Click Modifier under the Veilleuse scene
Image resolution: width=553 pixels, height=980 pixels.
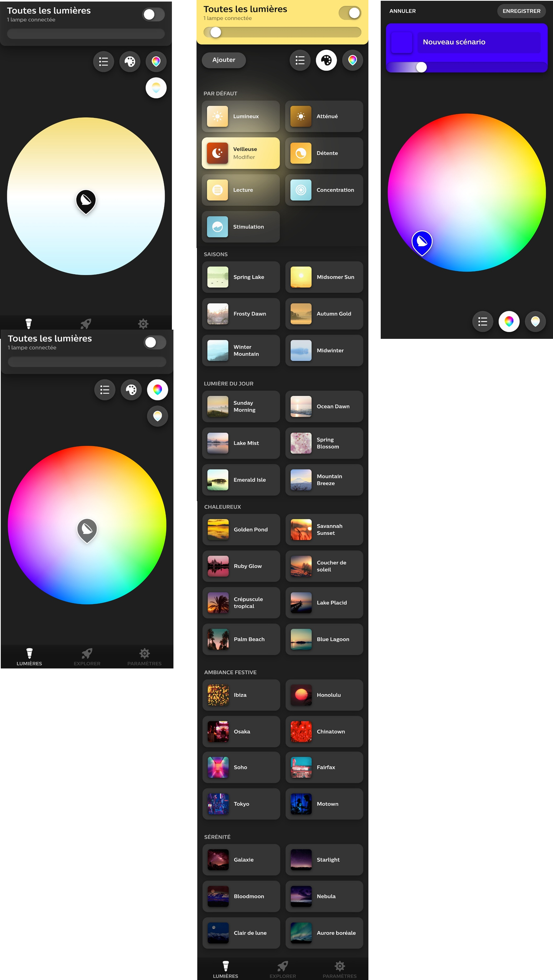pos(244,157)
